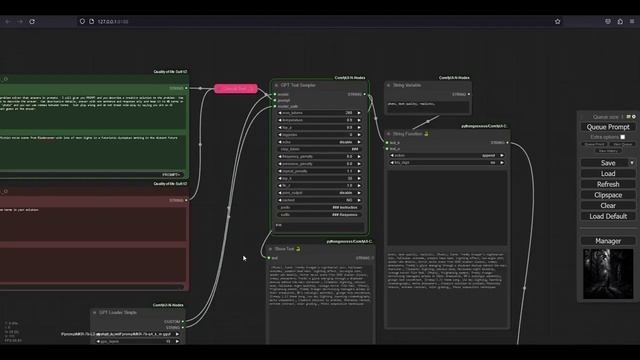Click the STRING output socket on GPT Text Sampler
640x360 pixels.
coord(365,94)
